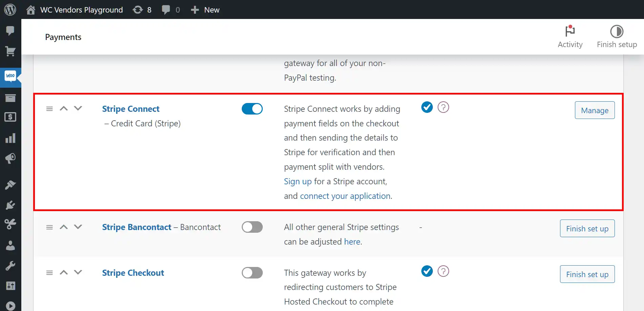This screenshot has width=644, height=311.
Task: Click the Stripe Connect blue checkmark icon
Action: [x=427, y=107]
